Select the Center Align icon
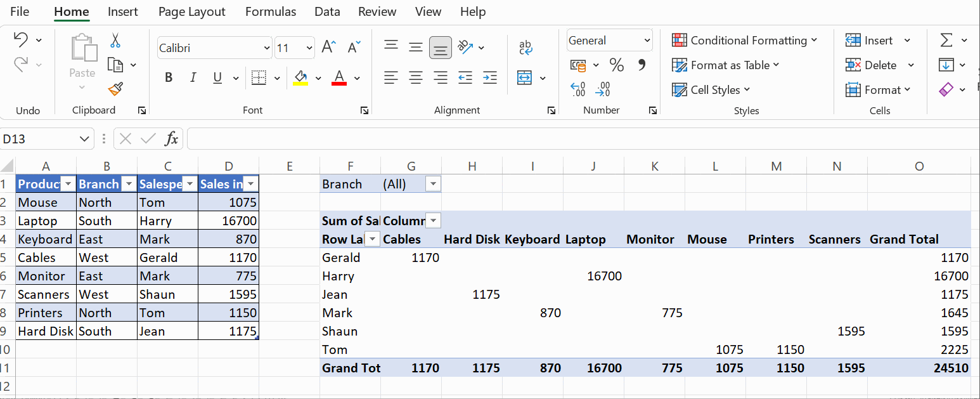 pos(415,77)
